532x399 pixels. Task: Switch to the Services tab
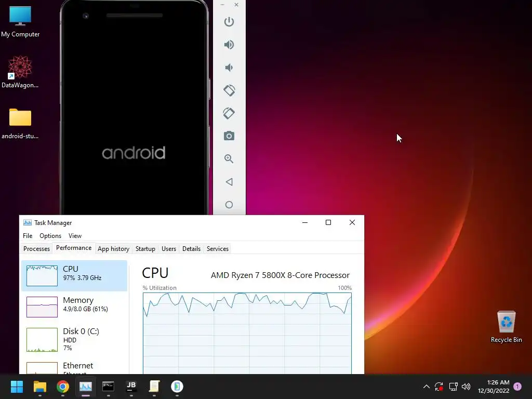click(218, 249)
